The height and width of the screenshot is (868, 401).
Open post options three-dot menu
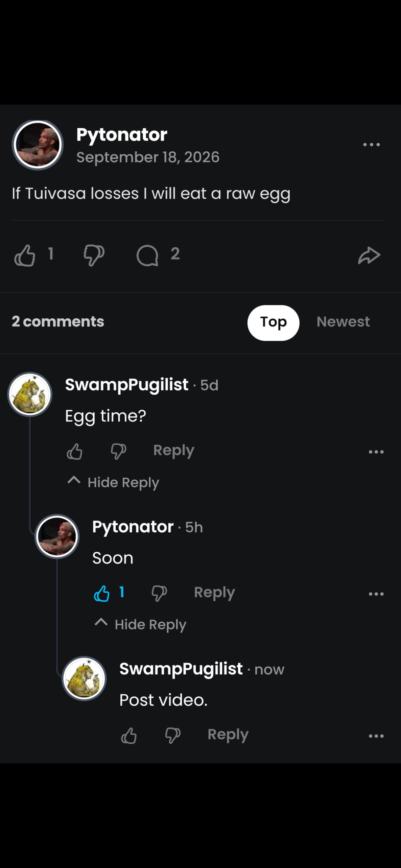click(x=371, y=145)
